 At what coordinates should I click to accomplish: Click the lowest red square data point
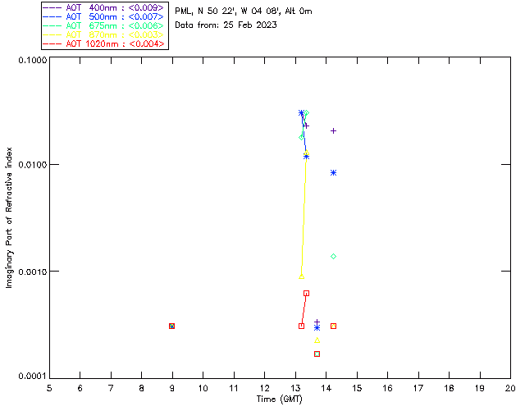(x=317, y=354)
